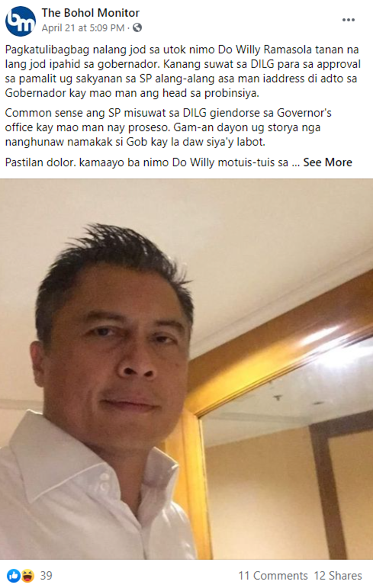Screen dimensions: 373x588
Task: Expand the post with See More
Action: click(327, 162)
